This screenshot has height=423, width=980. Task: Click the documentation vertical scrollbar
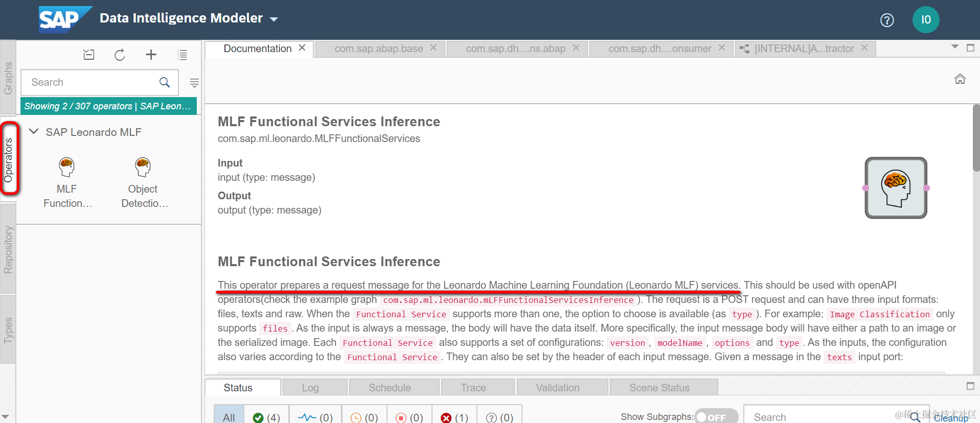pyautogui.click(x=976, y=138)
